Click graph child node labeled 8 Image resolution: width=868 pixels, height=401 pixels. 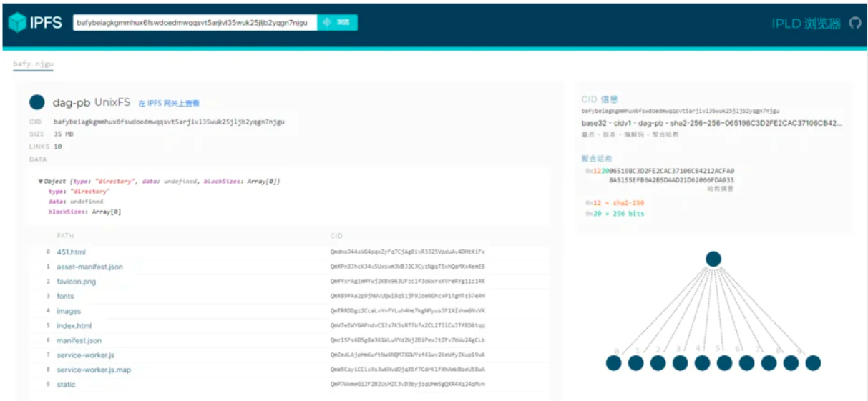[x=791, y=363]
